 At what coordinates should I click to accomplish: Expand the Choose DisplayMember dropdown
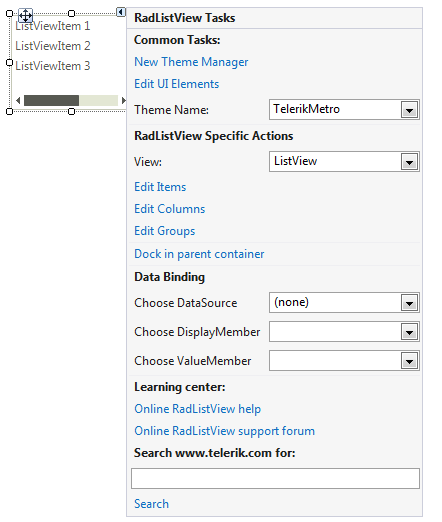(x=409, y=332)
